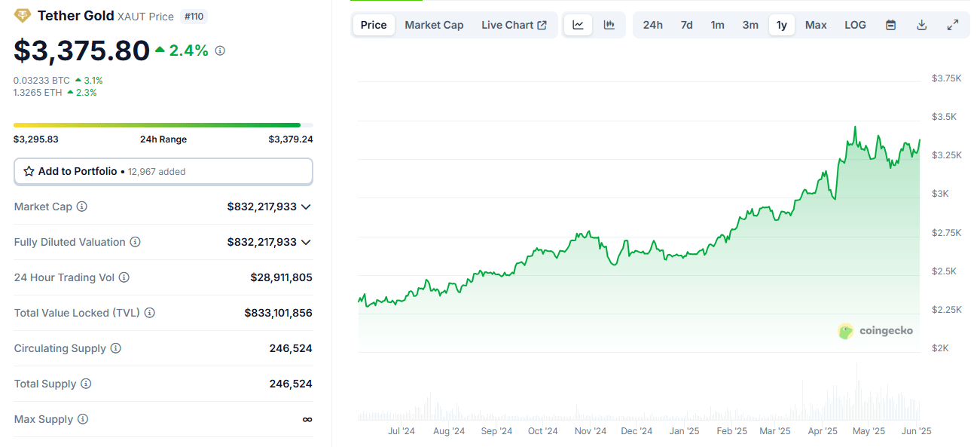The height and width of the screenshot is (447, 980).
Task: Switch to candlestick chart view
Action: click(x=609, y=25)
